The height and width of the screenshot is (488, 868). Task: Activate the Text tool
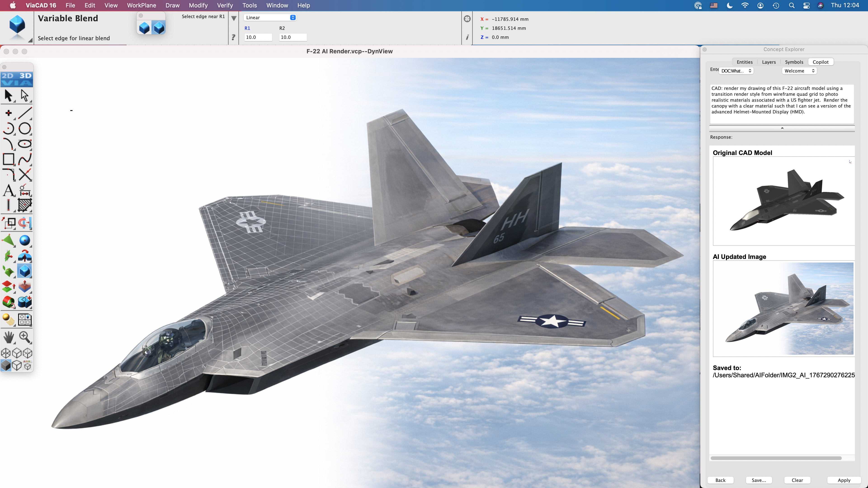click(8, 190)
